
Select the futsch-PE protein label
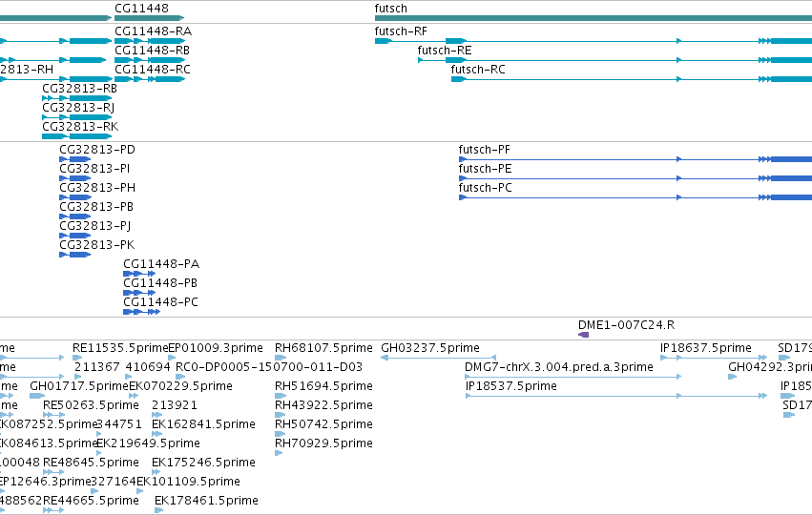(x=485, y=169)
